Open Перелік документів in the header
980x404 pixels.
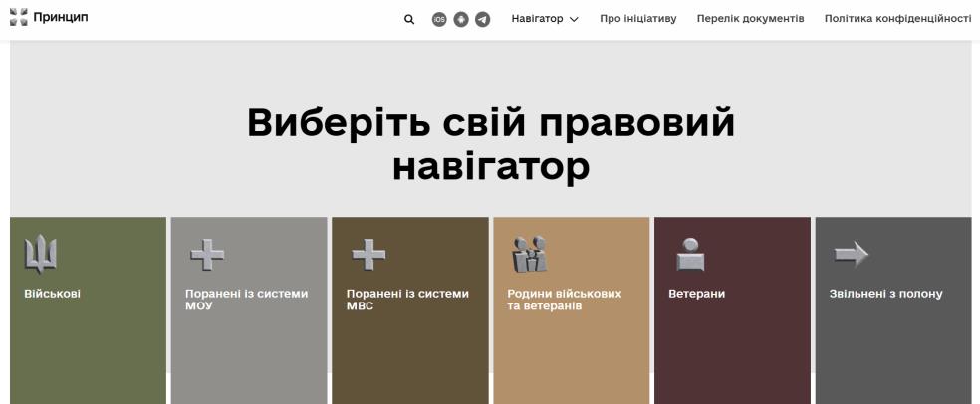pos(751,19)
